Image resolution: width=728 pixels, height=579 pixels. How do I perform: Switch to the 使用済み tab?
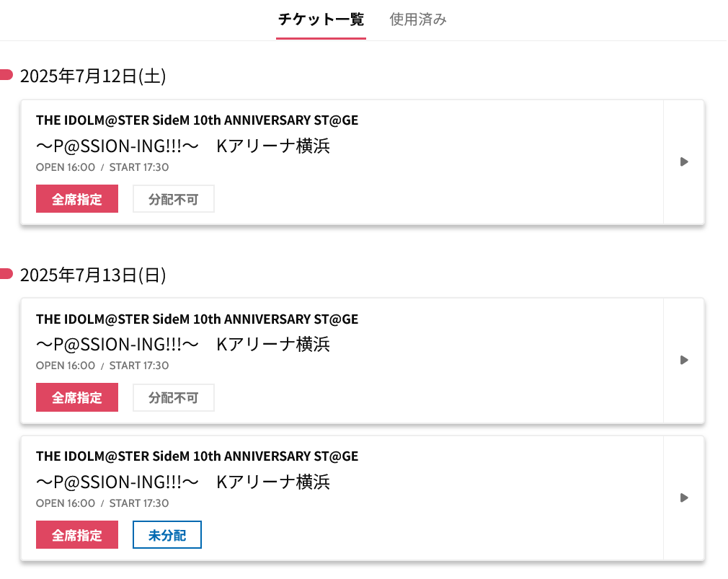[x=418, y=19]
